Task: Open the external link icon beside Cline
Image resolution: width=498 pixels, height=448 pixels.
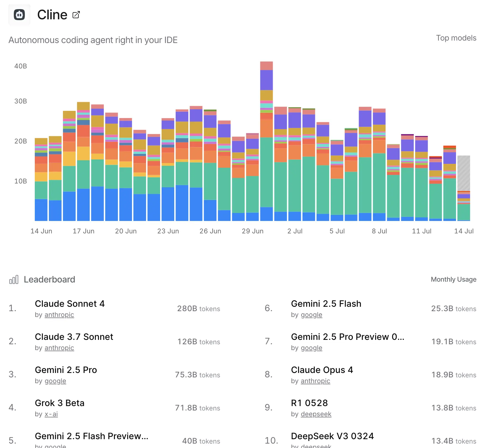Action: tap(76, 15)
